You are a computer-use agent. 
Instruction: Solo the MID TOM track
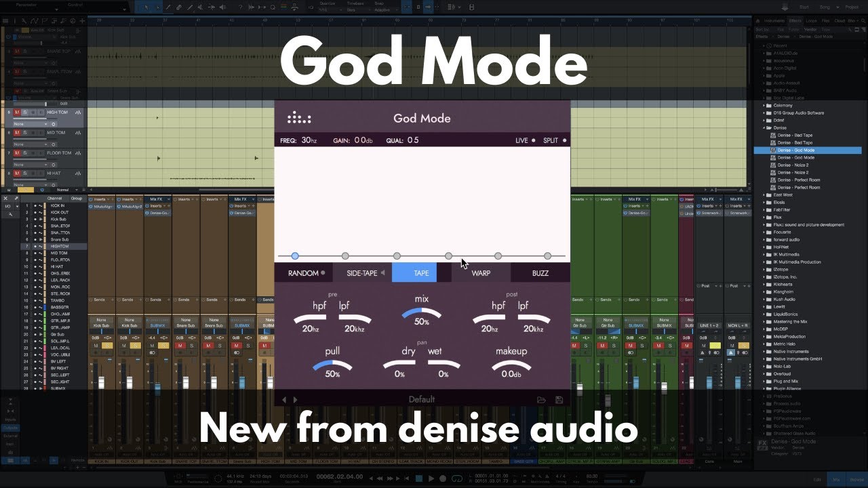pyautogui.click(x=25, y=133)
